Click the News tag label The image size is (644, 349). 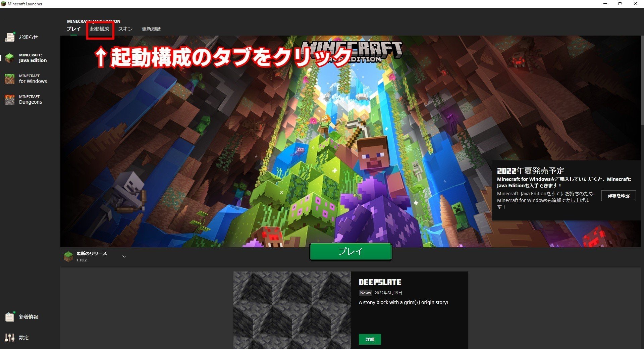365,293
